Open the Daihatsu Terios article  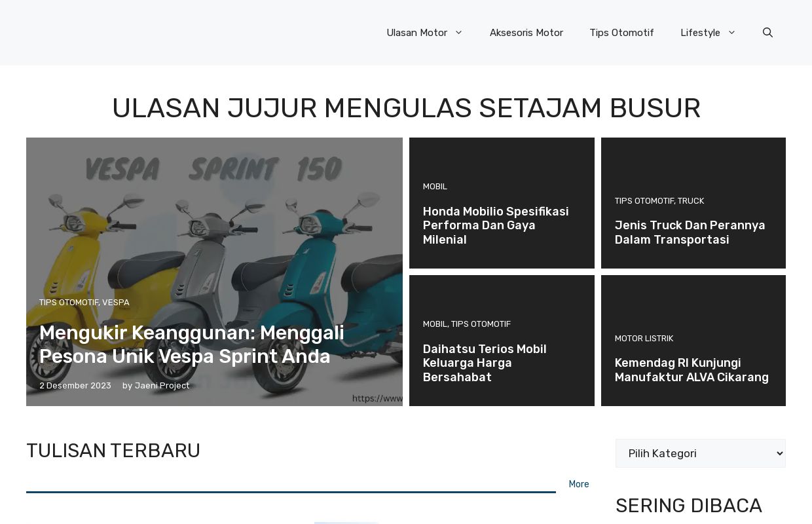485,363
